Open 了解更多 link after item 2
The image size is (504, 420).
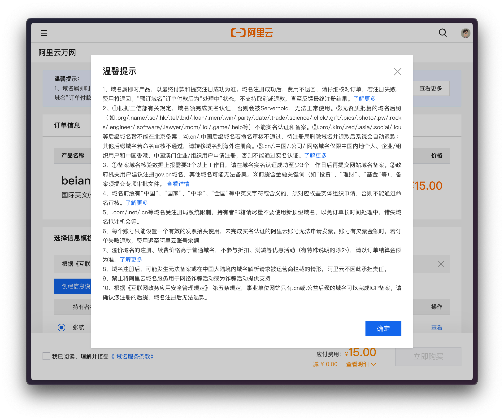tap(315, 155)
